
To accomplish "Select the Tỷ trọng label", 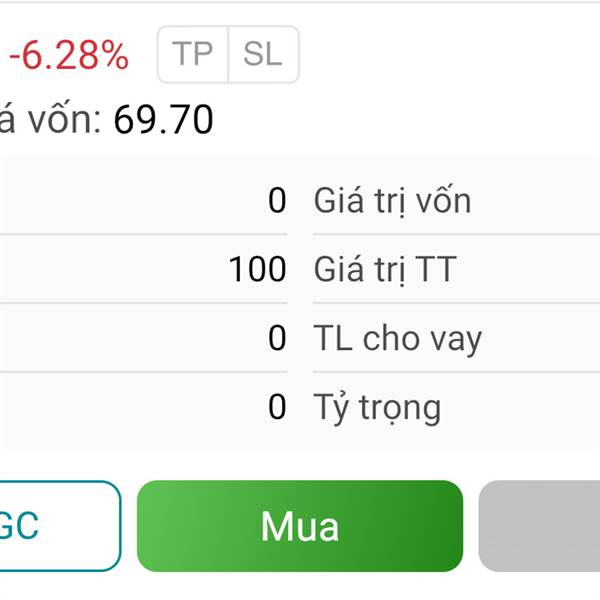I will (377, 407).
